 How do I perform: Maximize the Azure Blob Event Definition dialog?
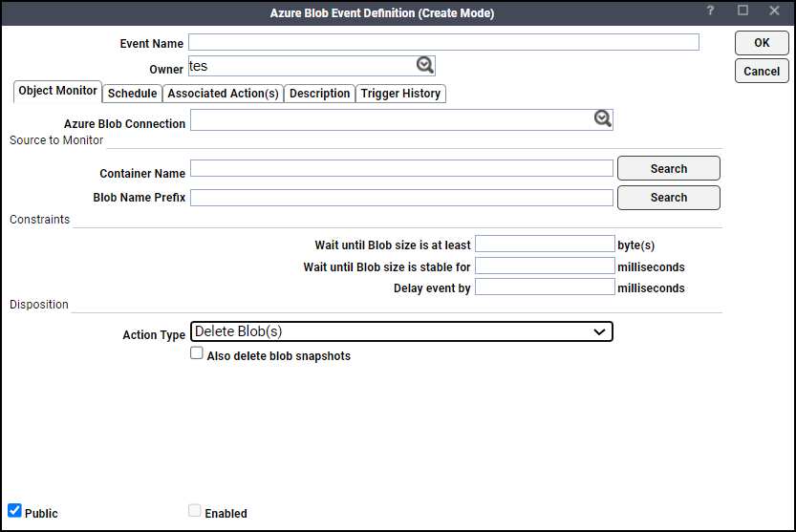pos(742,11)
